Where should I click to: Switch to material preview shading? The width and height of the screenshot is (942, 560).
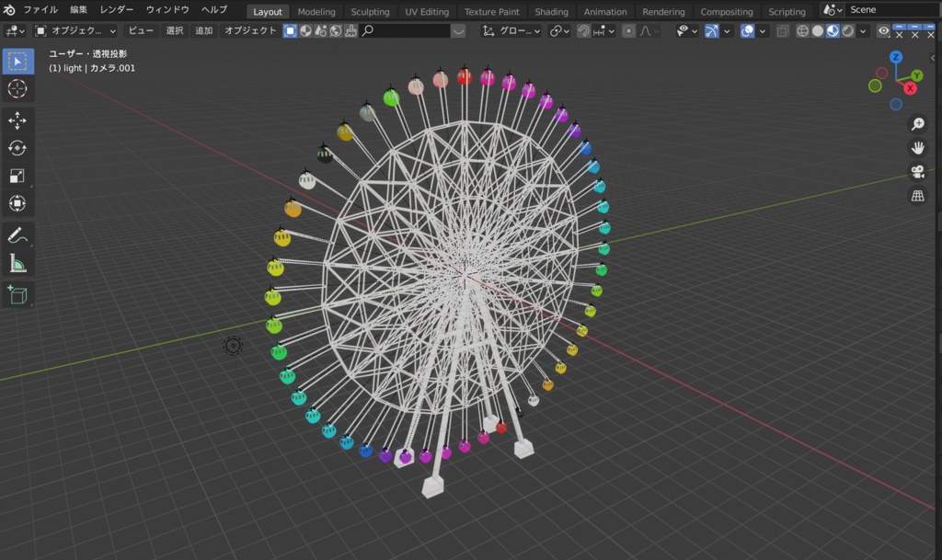coord(832,30)
